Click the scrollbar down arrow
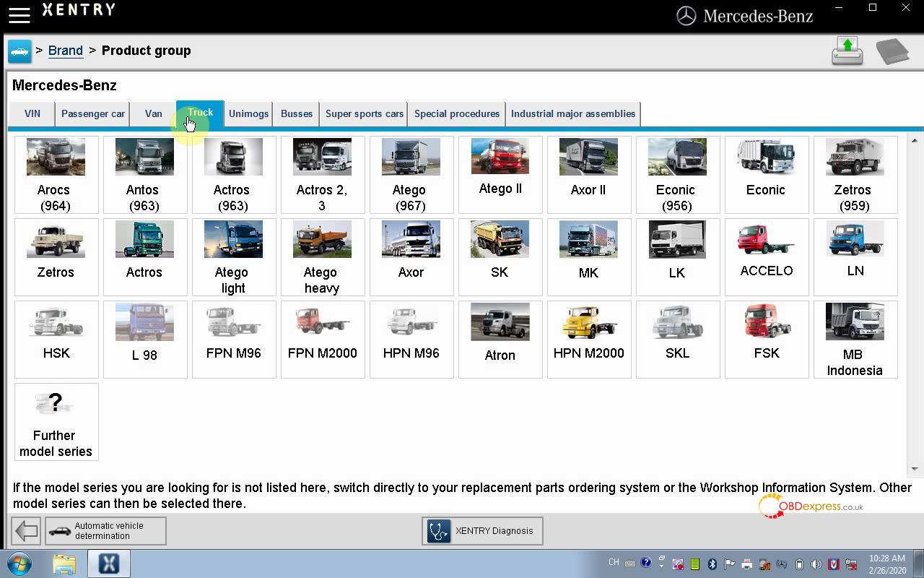The height and width of the screenshot is (578, 924). 914,469
